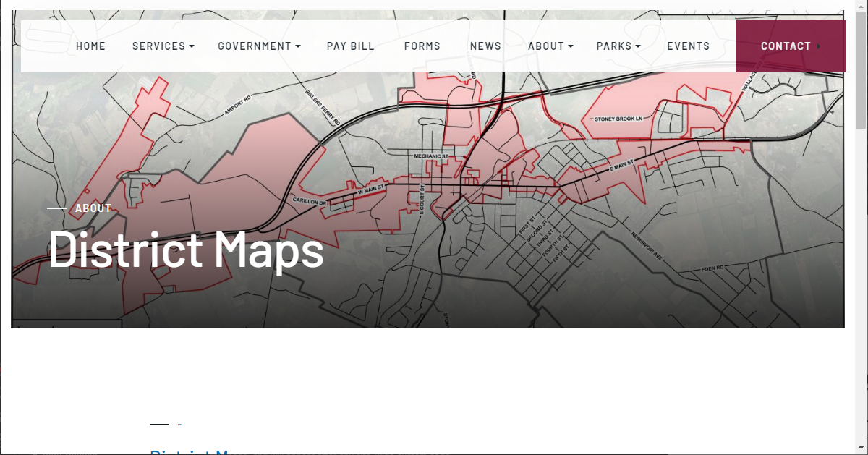This screenshot has width=868, height=455.
Task: Click the SERVICES navigation label
Action: (x=158, y=46)
